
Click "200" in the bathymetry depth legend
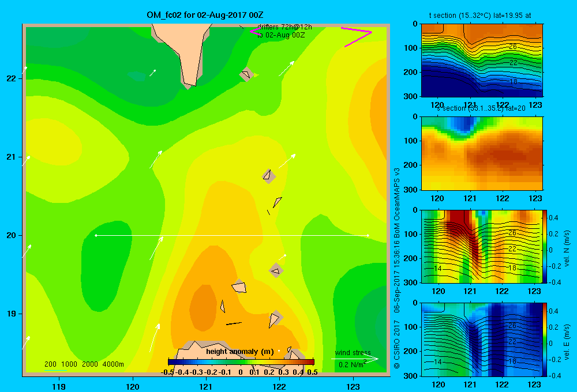click(50, 364)
